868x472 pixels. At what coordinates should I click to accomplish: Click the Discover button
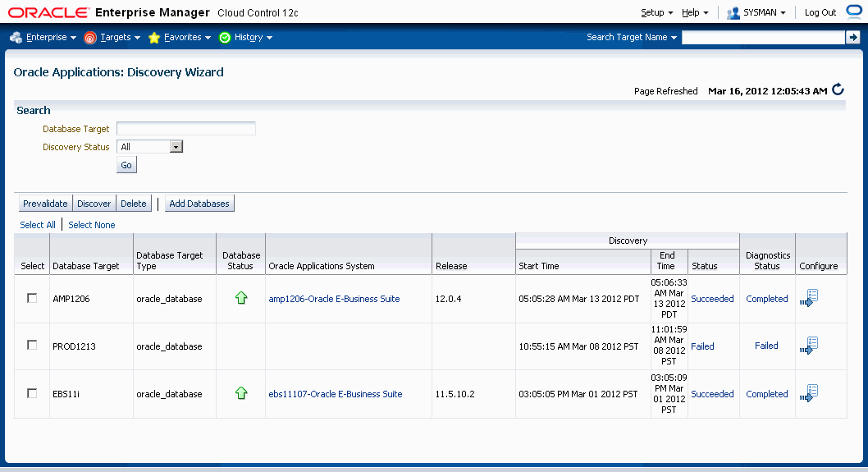[x=94, y=204]
